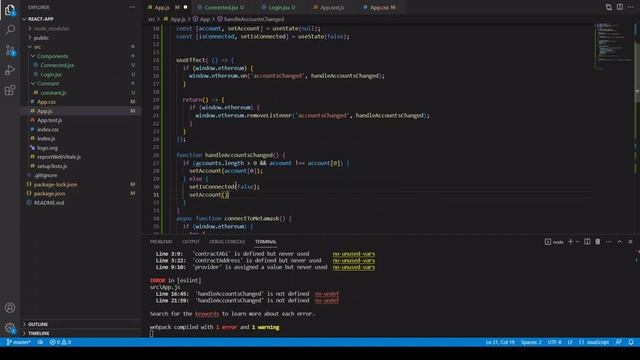Open Login.jsx in the file tree
This screenshot has height=360, width=640.
click(x=51, y=74)
